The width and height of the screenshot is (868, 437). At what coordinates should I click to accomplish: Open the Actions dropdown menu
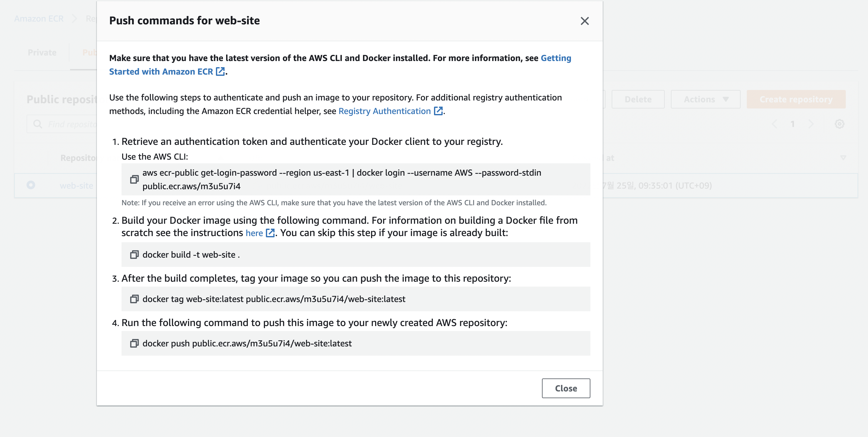pos(705,99)
